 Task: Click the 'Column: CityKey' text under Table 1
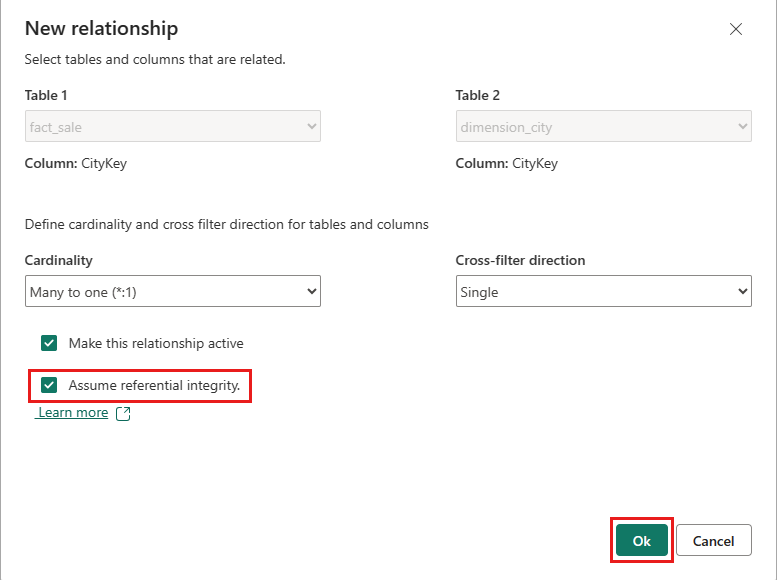point(76,163)
